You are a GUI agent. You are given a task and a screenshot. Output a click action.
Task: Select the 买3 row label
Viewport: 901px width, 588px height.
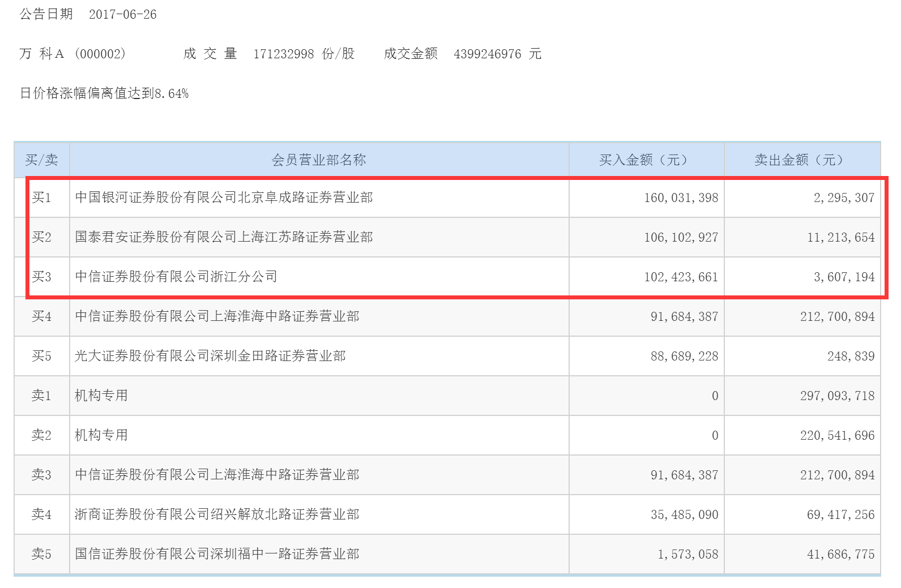click(x=41, y=277)
